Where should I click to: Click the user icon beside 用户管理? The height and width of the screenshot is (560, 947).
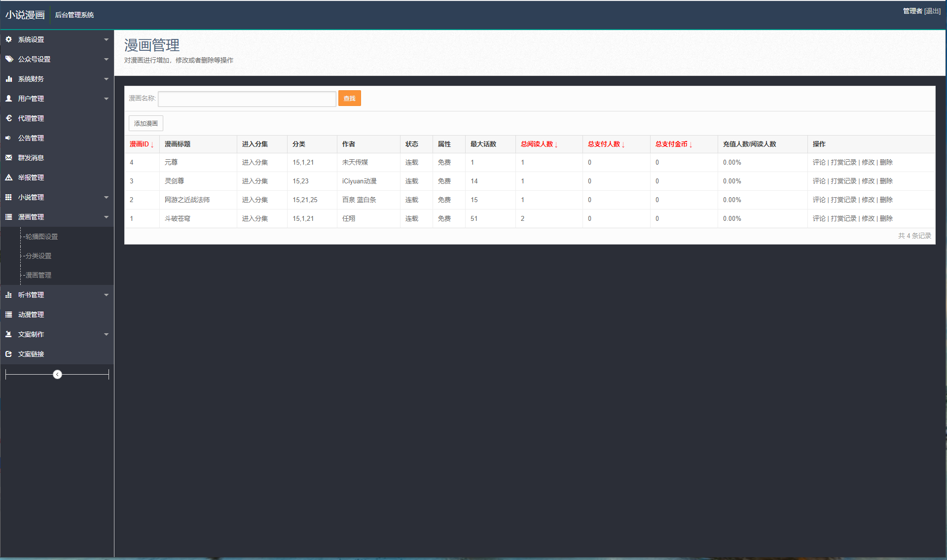[x=9, y=99]
